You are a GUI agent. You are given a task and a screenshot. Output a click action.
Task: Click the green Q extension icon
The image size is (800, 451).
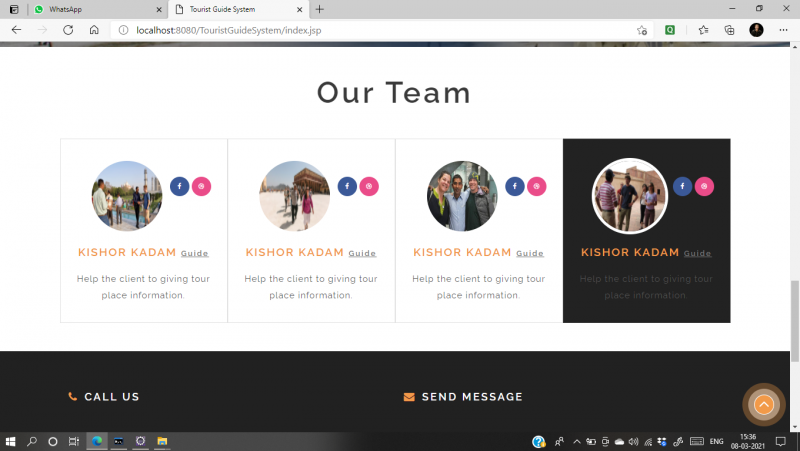pos(670,30)
